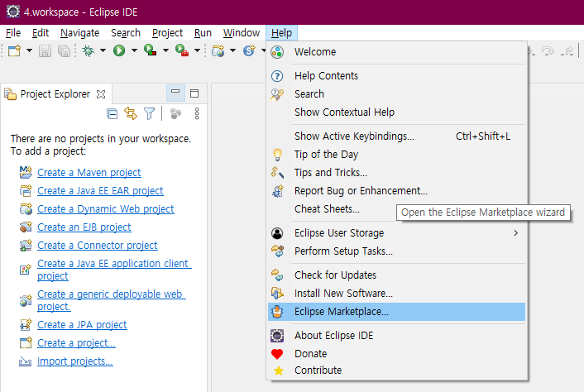Open the External Tools dropdown arrow
The height and width of the screenshot is (392, 584).
tap(197, 50)
